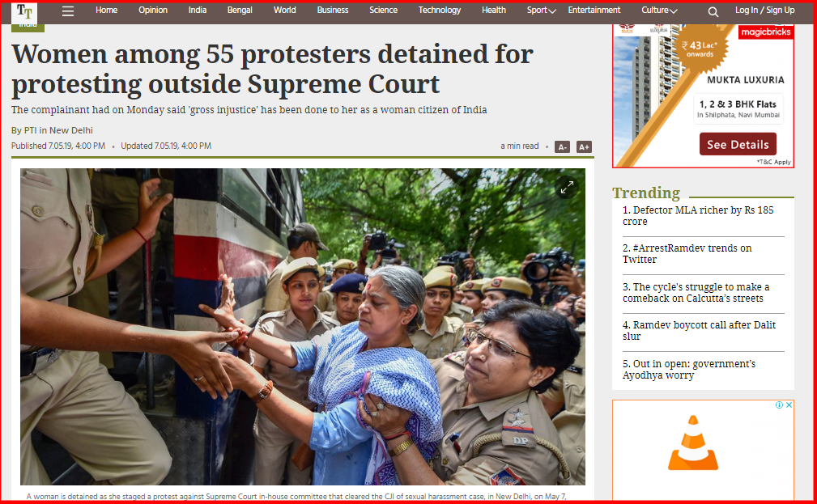Expand the Sport dropdown menu
Viewport: 817px width, 504px height.
pyautogui.click(x=542, y=10)
